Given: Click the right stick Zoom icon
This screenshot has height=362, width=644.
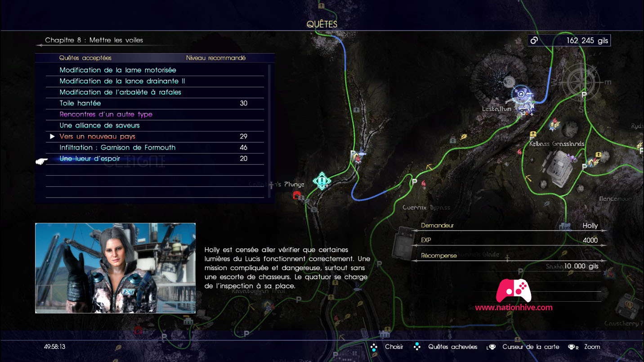Looking at the screenshot, I should click(x=573, y=347).
